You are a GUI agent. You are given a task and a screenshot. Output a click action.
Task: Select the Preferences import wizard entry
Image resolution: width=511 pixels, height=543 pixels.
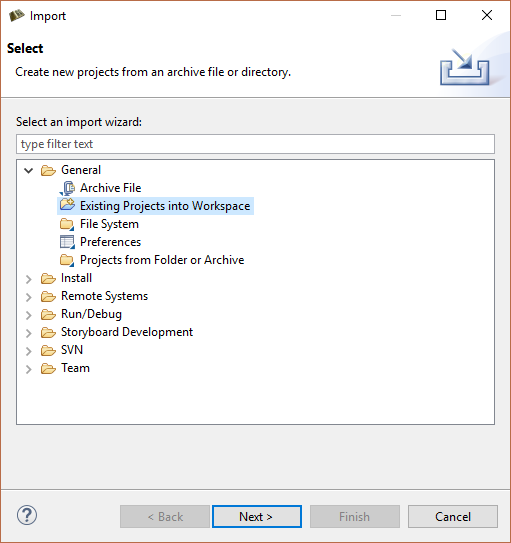point(110,242)
